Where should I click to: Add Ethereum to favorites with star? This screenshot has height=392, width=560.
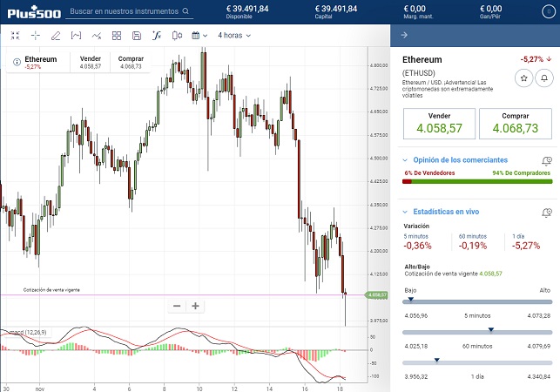(523, 78)
